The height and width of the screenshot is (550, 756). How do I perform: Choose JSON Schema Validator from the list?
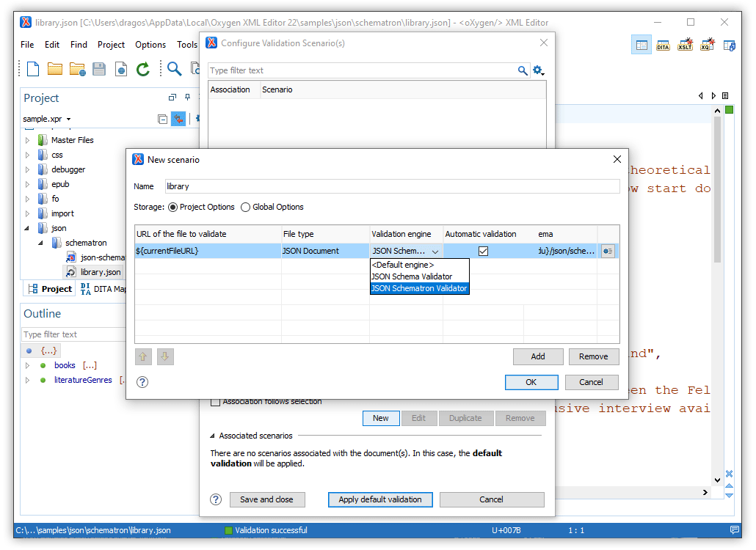click(x=419, y=276)
